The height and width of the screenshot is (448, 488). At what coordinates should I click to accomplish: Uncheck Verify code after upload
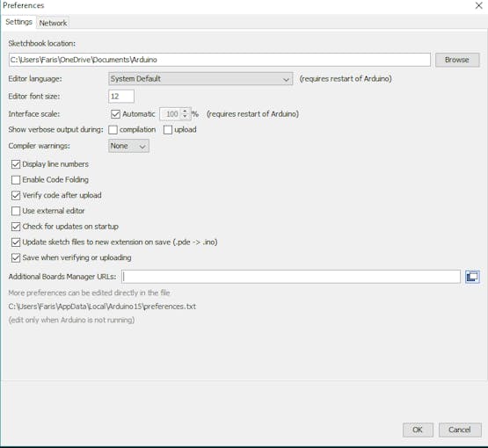(x=16, y=195)
